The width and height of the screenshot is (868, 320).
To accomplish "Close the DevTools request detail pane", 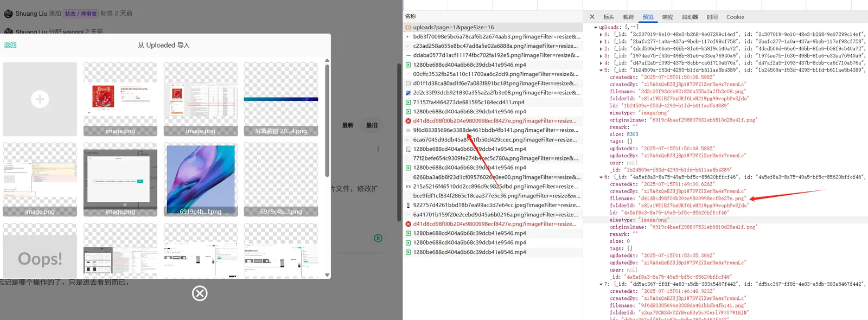I will click(592, 17).
